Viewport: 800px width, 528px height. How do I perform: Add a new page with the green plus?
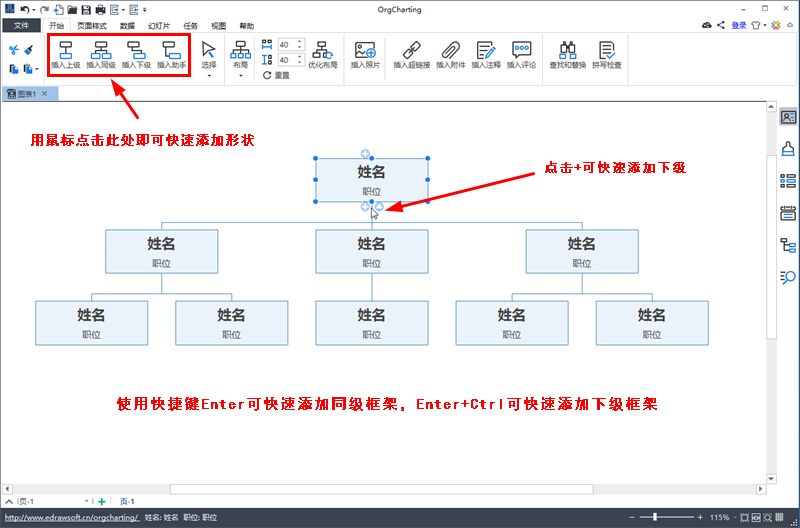[102, 501]
